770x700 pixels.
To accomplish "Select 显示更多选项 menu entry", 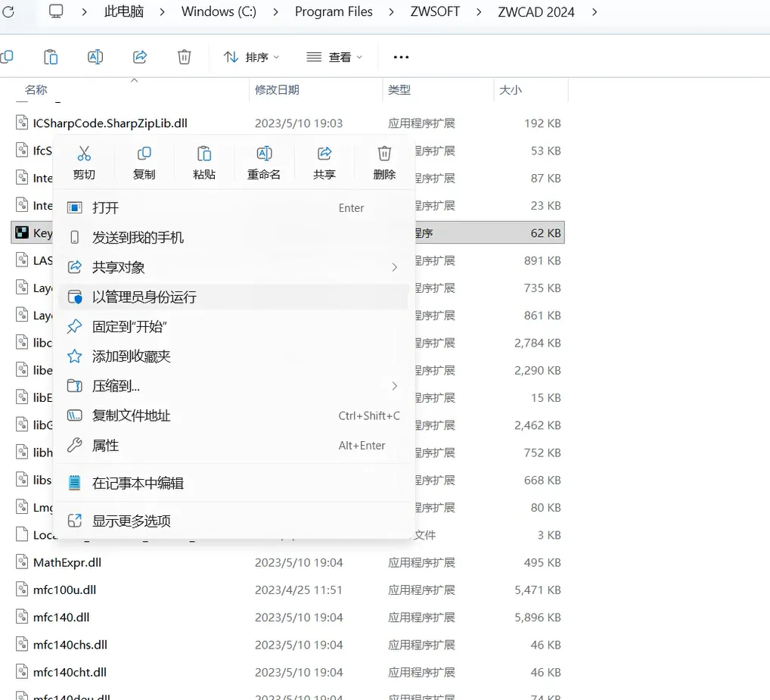I will tap(233, 521).
